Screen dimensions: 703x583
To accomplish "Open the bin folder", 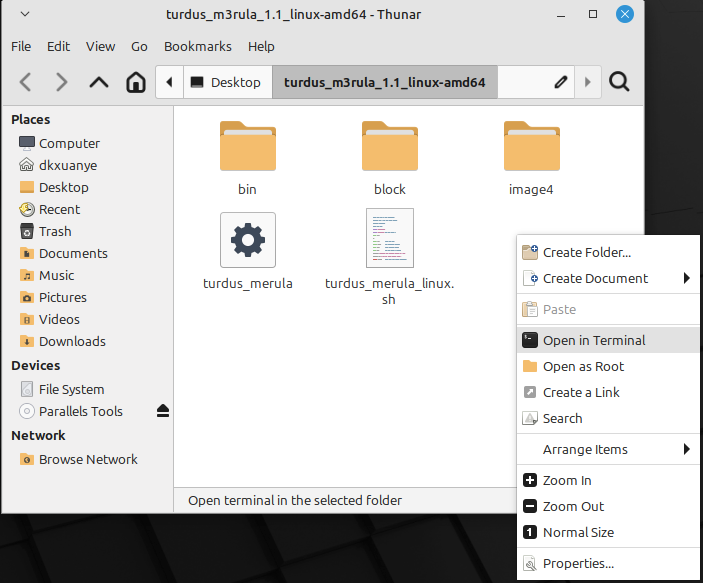I will [x=247, y=148].
